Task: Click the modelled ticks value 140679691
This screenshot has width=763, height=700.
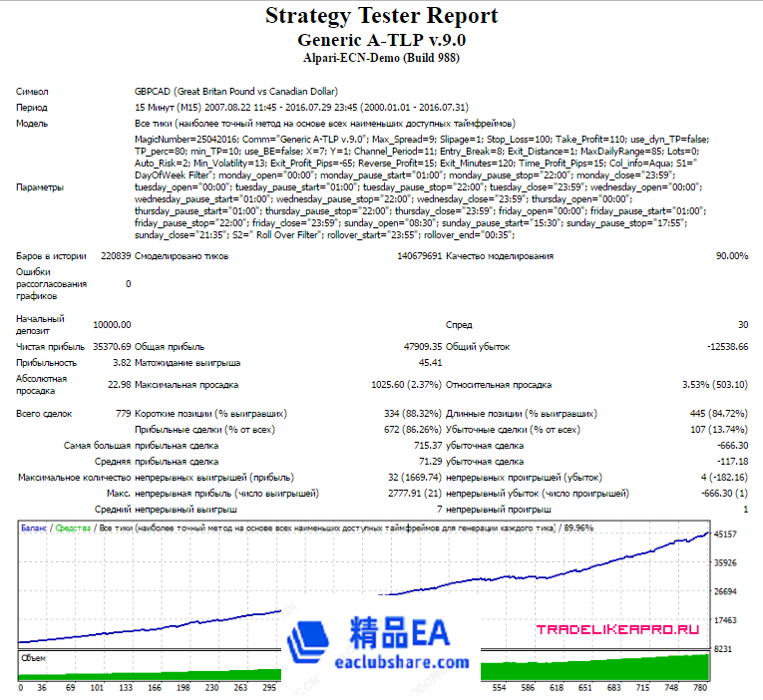Action: click(x=420, y=256)
